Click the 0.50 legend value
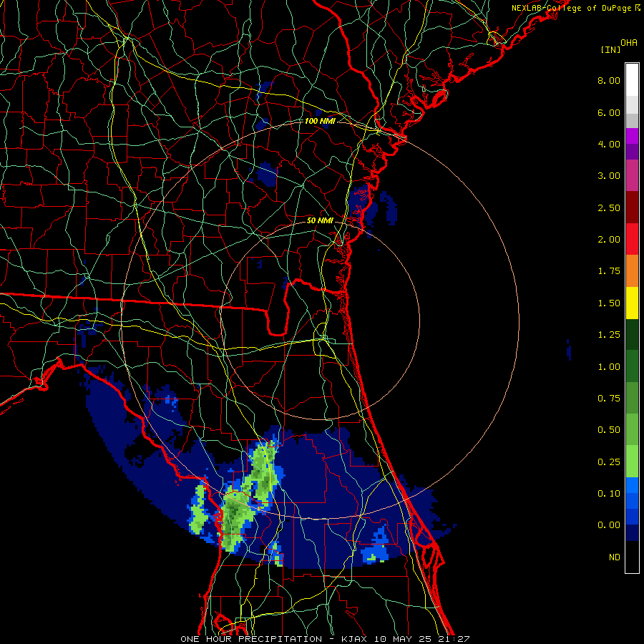 coord(609,430)
